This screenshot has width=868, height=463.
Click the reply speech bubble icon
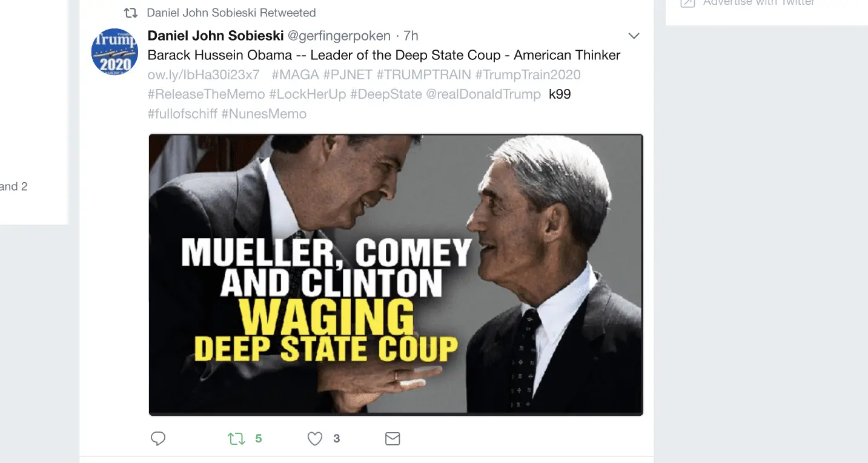pos(158,439)
